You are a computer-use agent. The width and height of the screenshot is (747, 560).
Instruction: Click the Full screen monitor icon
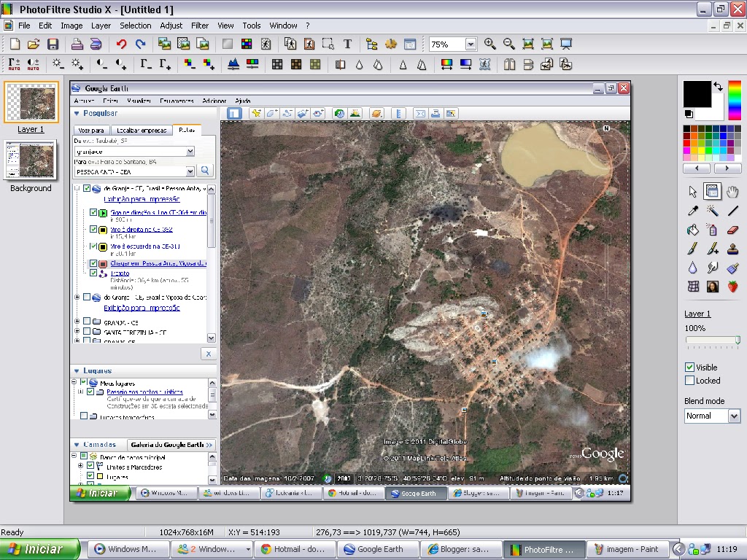click(x=566, y=44)
